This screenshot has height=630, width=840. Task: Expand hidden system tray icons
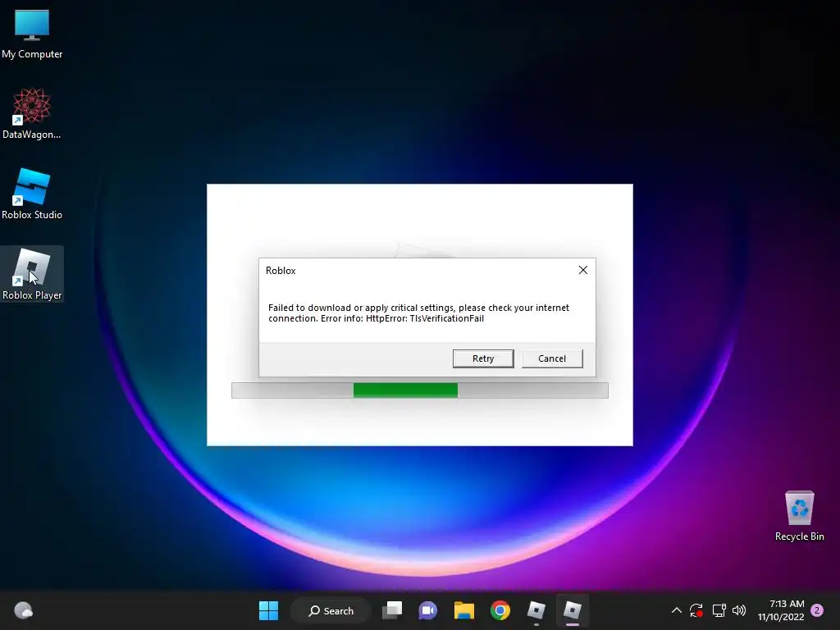(x=676, y=610)
